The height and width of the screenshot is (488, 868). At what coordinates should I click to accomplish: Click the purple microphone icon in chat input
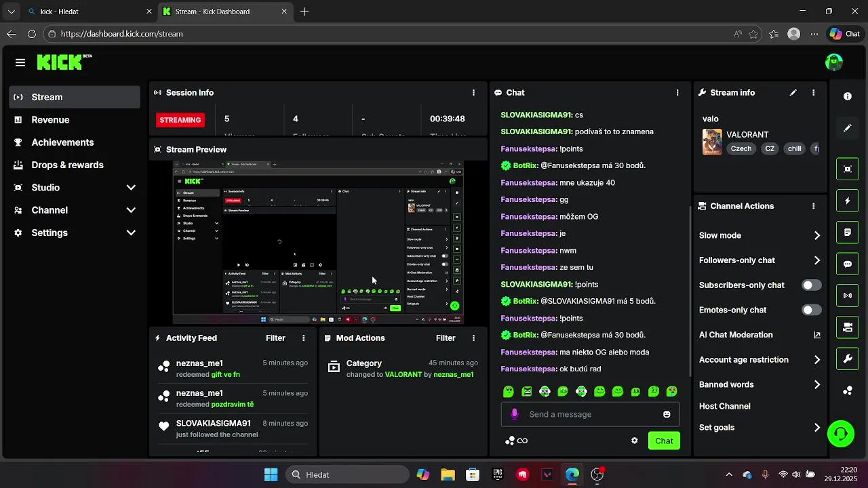point(515,414)
